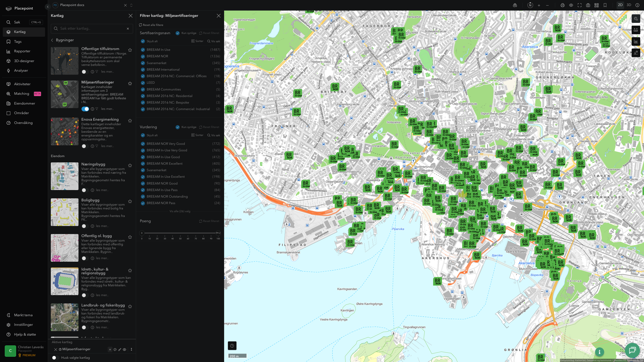The height and width of the screenshot is (362, 644).
Task: Favorite the Miljøsertifiseringer layer with star
Action: coord(130,83)
